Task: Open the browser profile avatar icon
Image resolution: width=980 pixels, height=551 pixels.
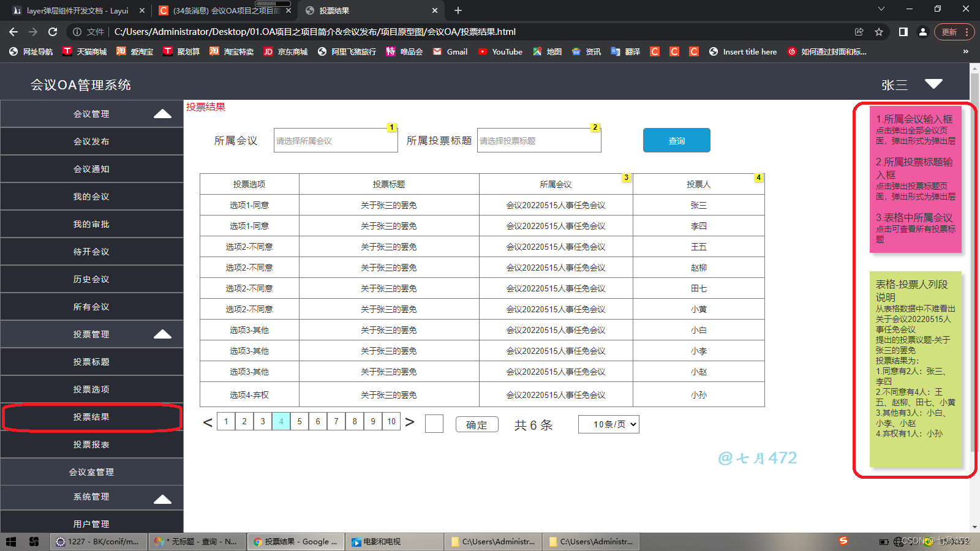Action: tap(923, 31)
